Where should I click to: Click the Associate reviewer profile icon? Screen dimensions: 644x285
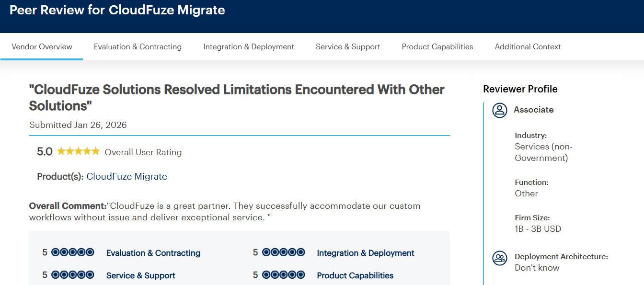pyautogui.click(x=499, y=110)
